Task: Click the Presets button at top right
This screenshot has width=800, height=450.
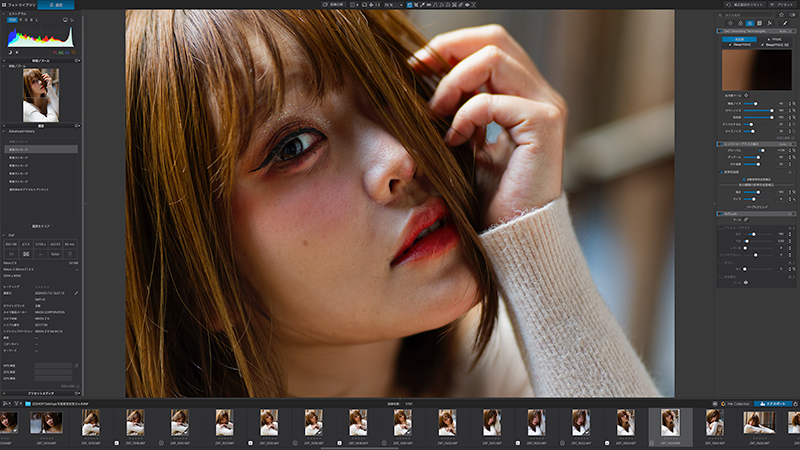Action: pos(782,5)
